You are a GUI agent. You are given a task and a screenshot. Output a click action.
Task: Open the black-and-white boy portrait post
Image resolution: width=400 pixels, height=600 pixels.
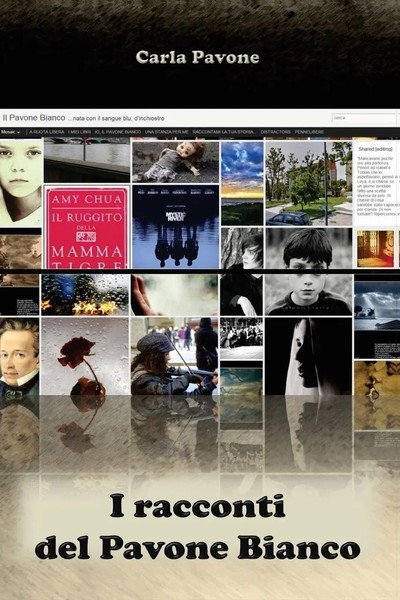(x=309, y=272)
